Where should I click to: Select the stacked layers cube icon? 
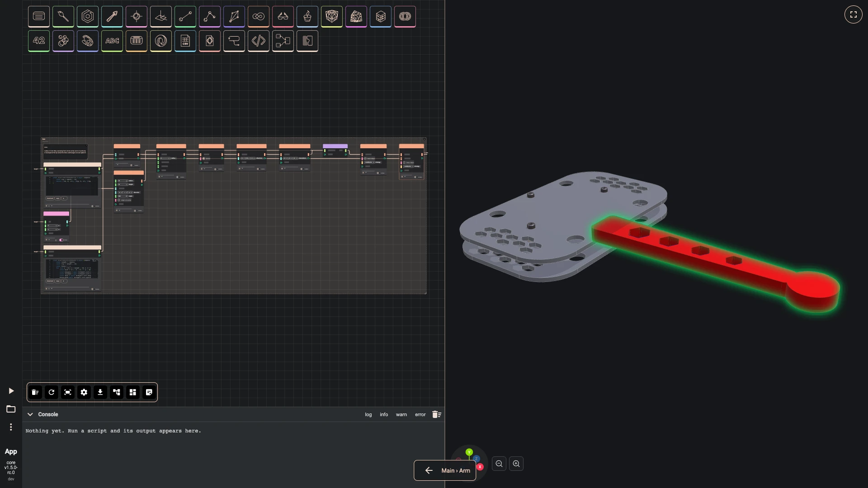point(381,17)
